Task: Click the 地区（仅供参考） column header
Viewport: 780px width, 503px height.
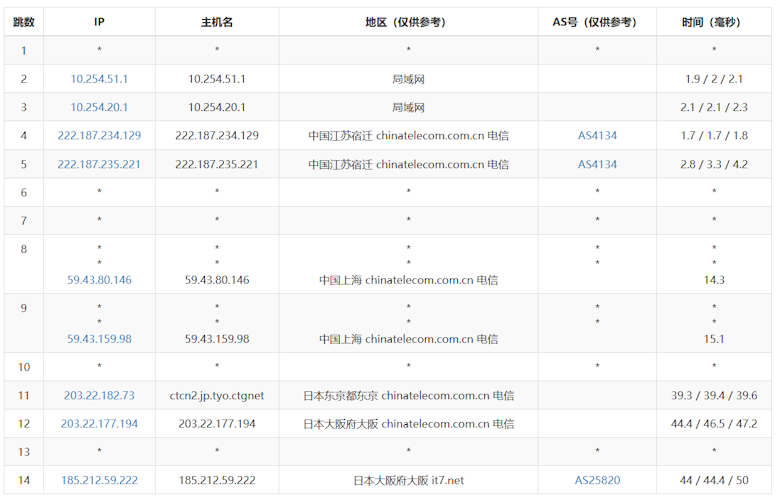Action: pos(408,22)
